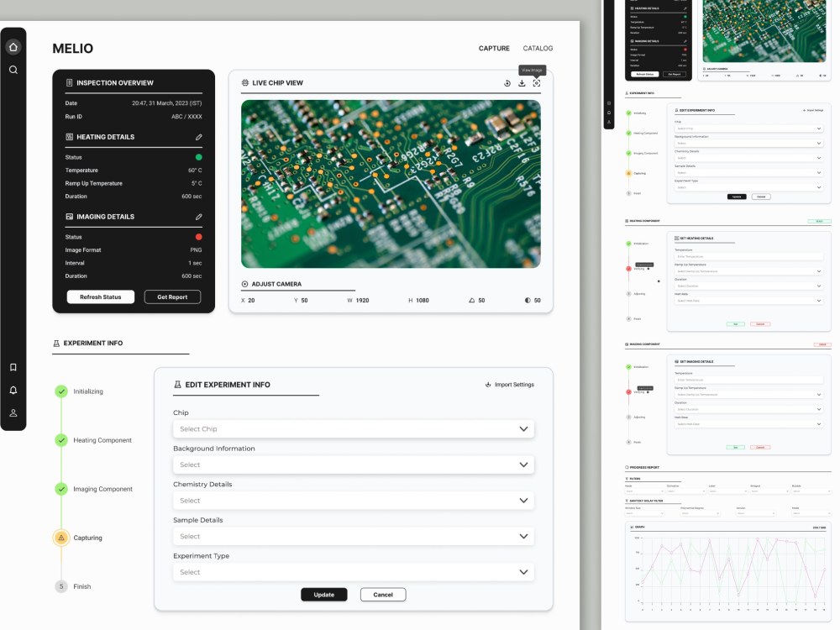Open the bookmark icon in sidebar
Screen dimensions: 840x630
tap(13, 367)
